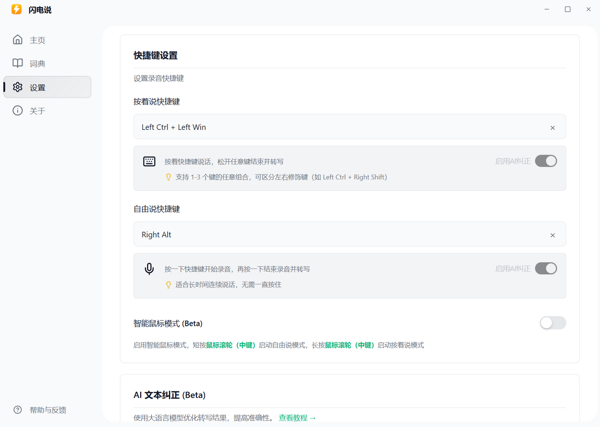This screenshot has width=600, height=427.
Task: Toggle AI correction for 自由说 shortcut
Action: pyautogui.click(x=545, y=269)
